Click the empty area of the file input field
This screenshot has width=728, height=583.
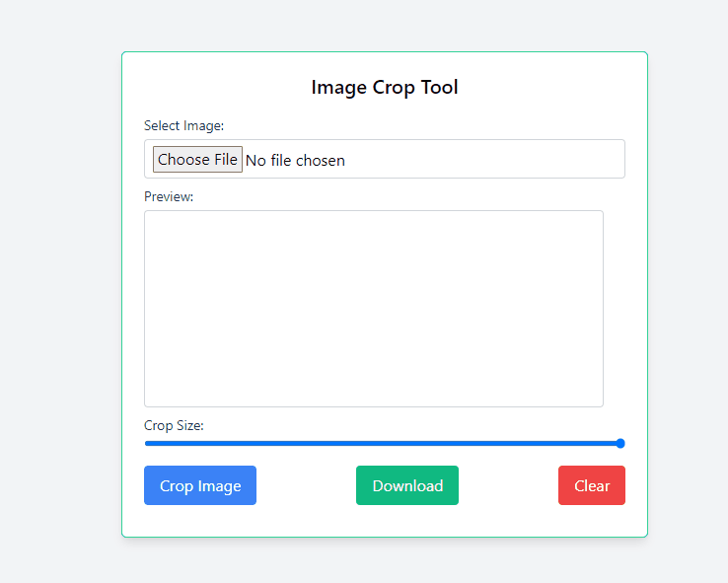click(493, 160)
